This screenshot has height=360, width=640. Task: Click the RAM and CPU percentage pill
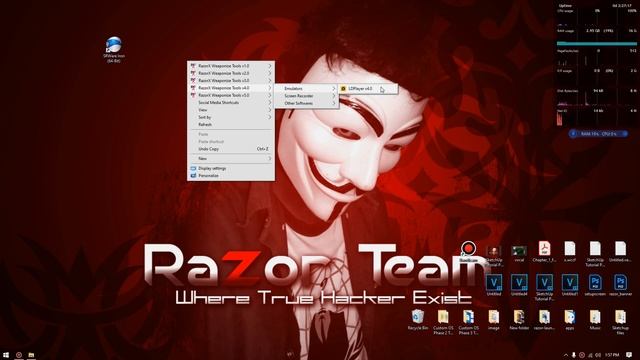pos(598,133)
